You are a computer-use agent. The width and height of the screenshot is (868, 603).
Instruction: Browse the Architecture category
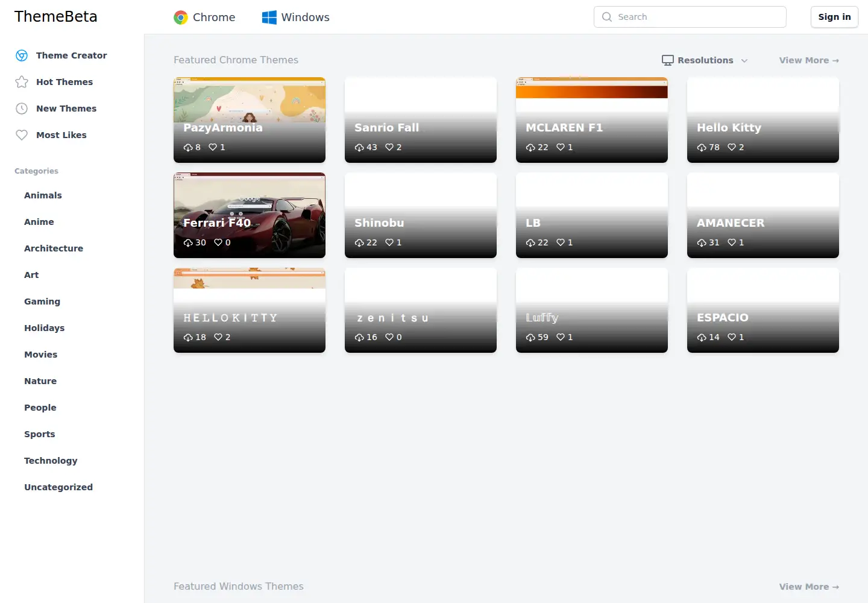pos(54,248)
